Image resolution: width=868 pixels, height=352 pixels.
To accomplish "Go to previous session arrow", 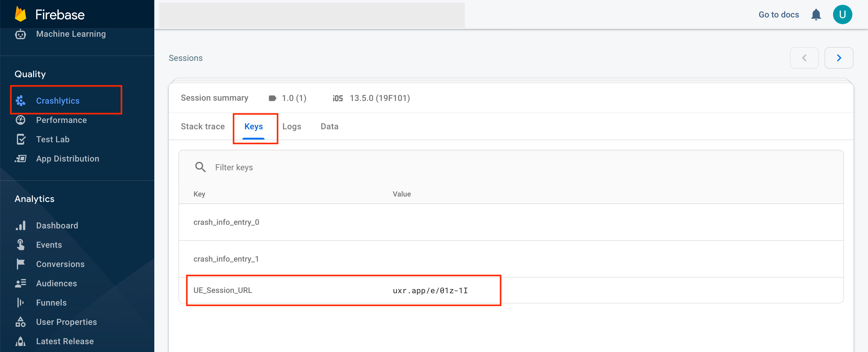I will 804,58.
